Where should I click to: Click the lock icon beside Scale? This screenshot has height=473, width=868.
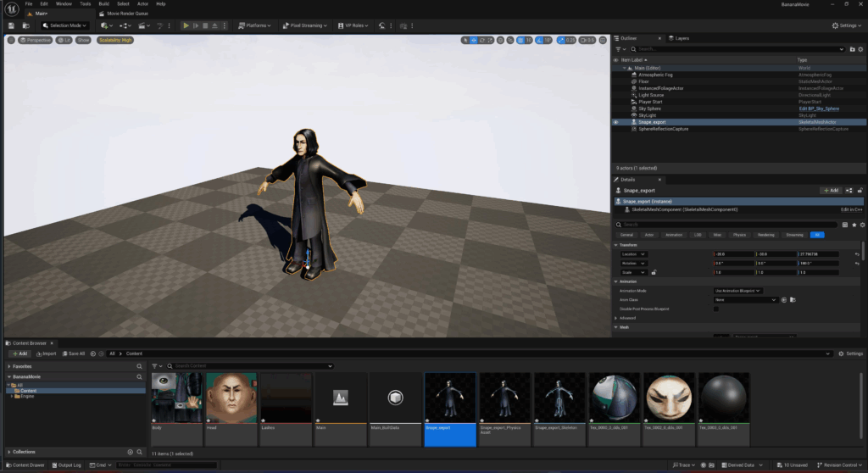click(x=654, y=272)
